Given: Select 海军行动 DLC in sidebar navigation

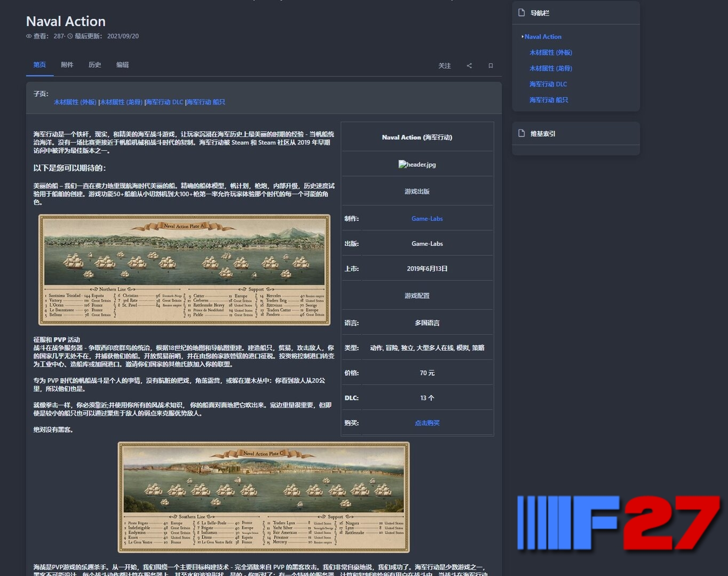Looking at the screenshot, I should coord(548,84).
